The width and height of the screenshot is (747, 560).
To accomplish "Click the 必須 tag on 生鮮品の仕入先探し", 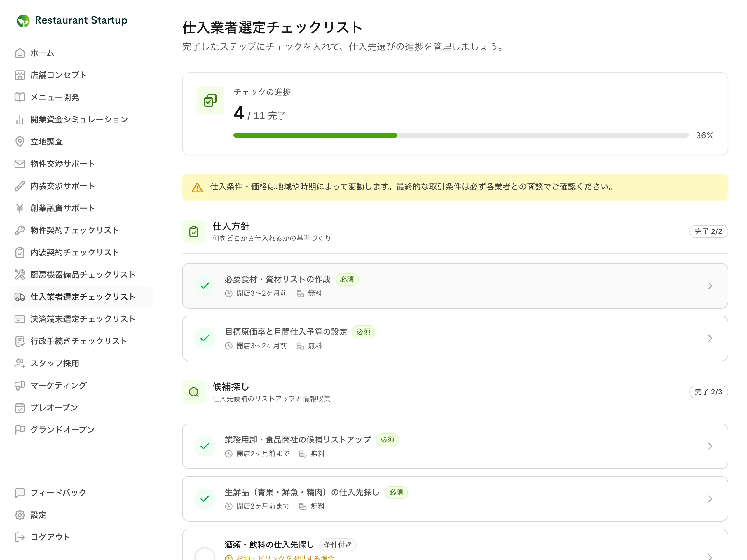I will click(396, 492).
